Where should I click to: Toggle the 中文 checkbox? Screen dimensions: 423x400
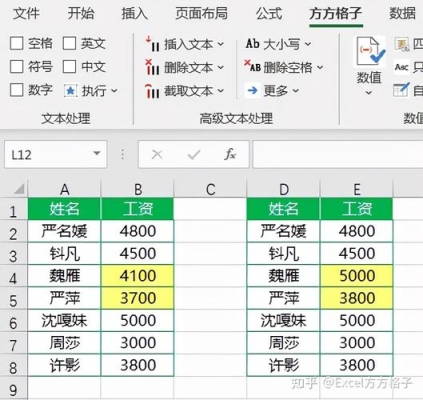coord(70,67)
